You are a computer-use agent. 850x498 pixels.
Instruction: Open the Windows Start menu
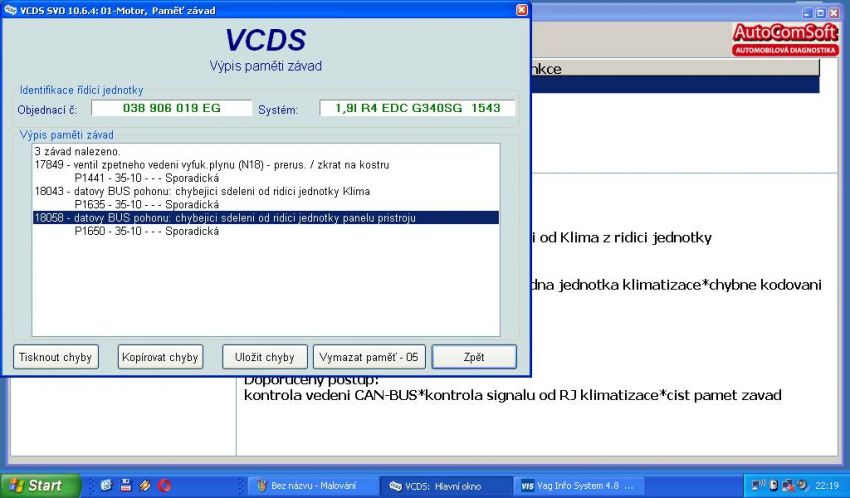point(40,486)
